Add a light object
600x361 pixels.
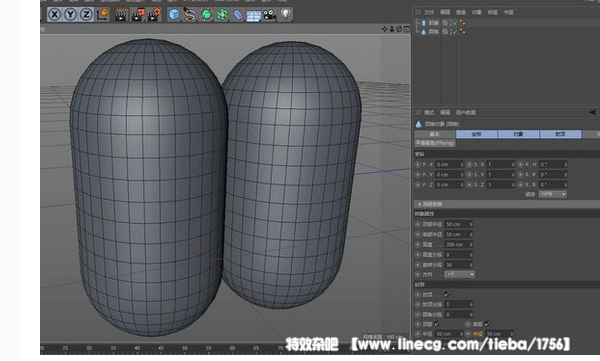click(286, 15)
